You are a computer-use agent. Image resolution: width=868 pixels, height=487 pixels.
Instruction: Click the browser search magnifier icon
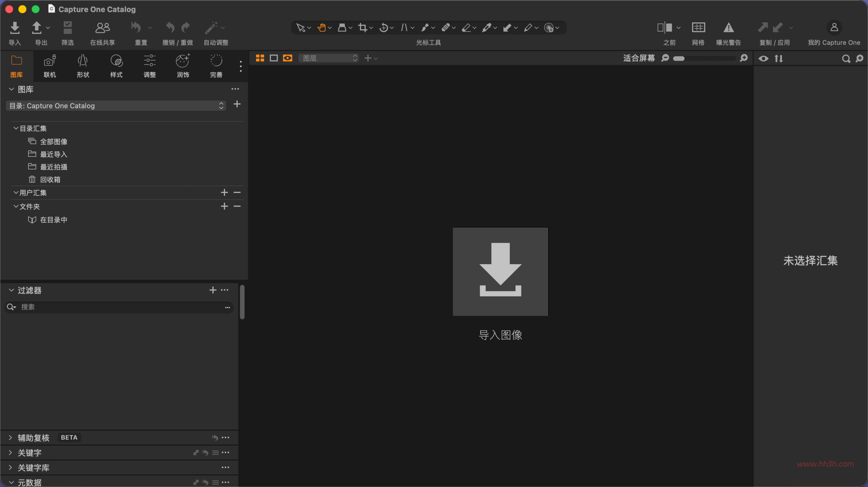click(846, 59)
